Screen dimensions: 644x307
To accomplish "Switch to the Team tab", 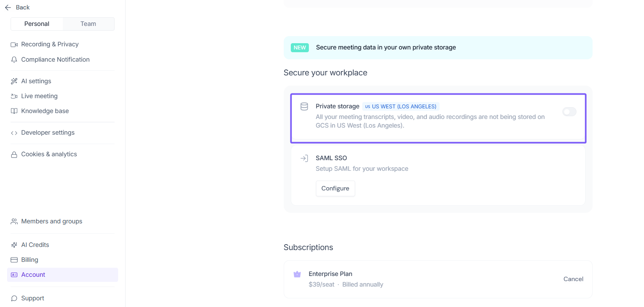I will [x=88, y=24].
